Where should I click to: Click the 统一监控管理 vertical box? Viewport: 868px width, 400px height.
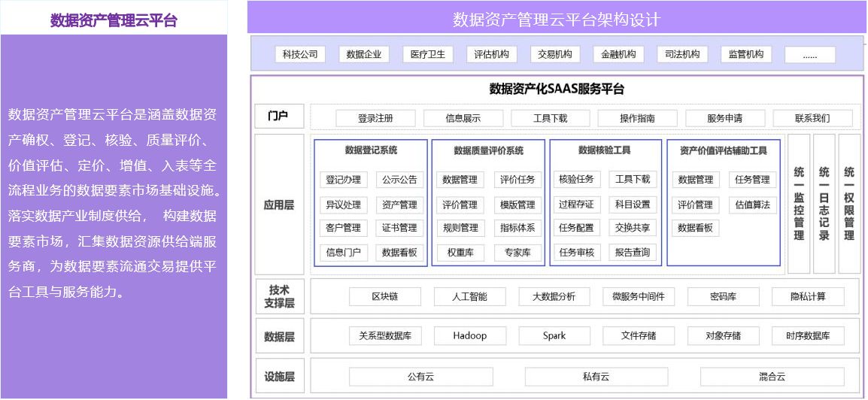(799, 204)
